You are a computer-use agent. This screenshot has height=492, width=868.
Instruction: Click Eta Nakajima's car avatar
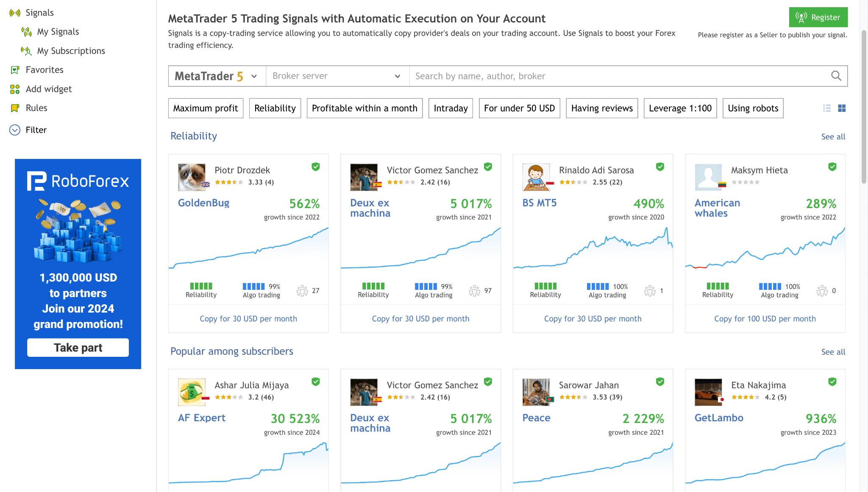708,392
